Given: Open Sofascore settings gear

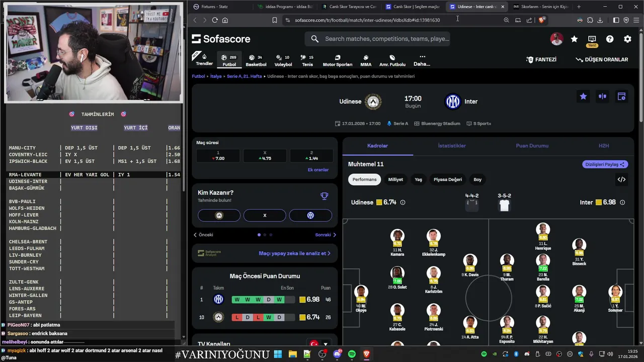Looking at the screenshot, I should pyautogui.click(x=627, y=39).
